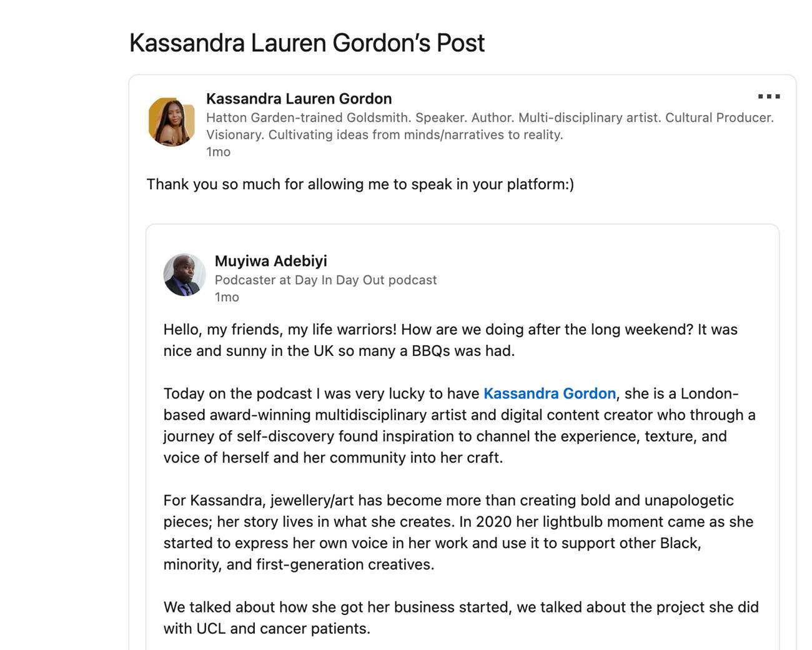The height and width of the screenshot is (650, 812).
Task: Click the 'journey of self-discovery found inspiration' line
Action: click(445, 436)
